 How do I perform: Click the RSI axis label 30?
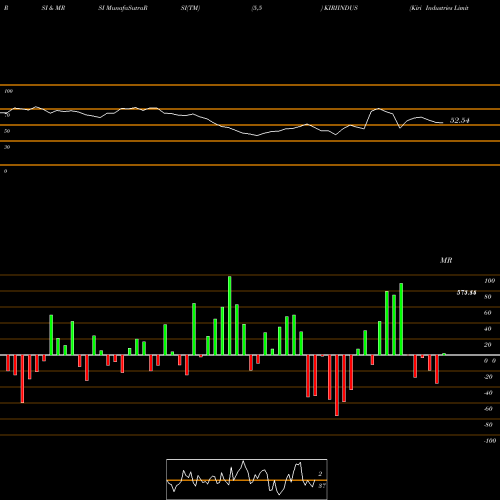pyautogui.click(x=7, y=147)
